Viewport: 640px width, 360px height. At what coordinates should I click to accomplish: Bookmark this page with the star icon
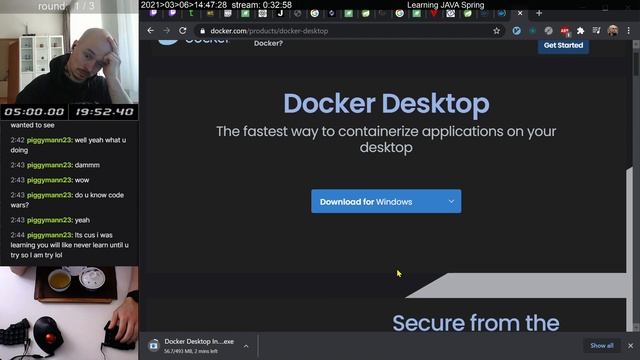(x=496, y=31)
